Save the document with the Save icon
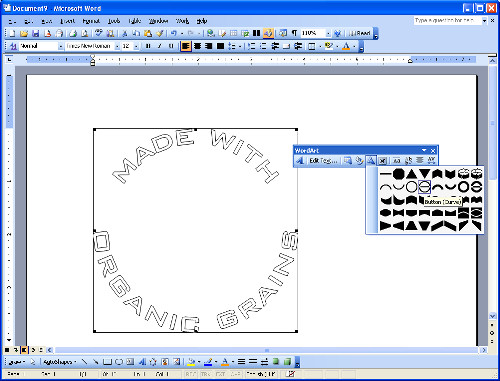 pyautogui.click(x=35, y=33)
